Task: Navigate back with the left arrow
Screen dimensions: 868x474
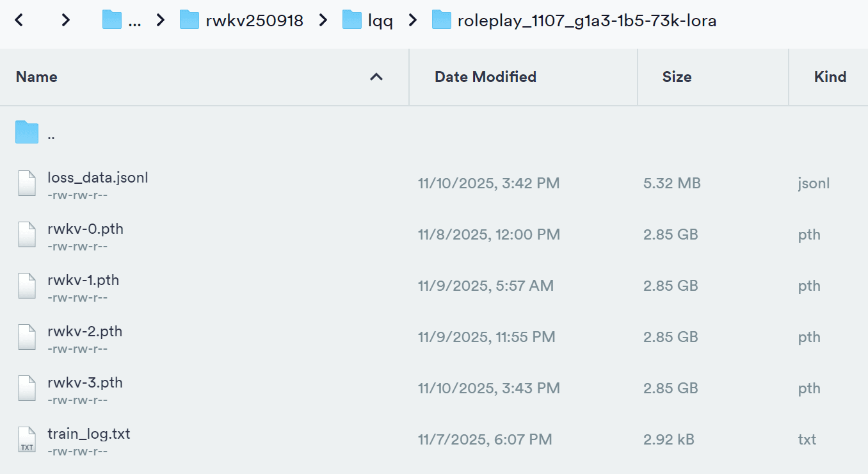Action: [x=19, y=20]
